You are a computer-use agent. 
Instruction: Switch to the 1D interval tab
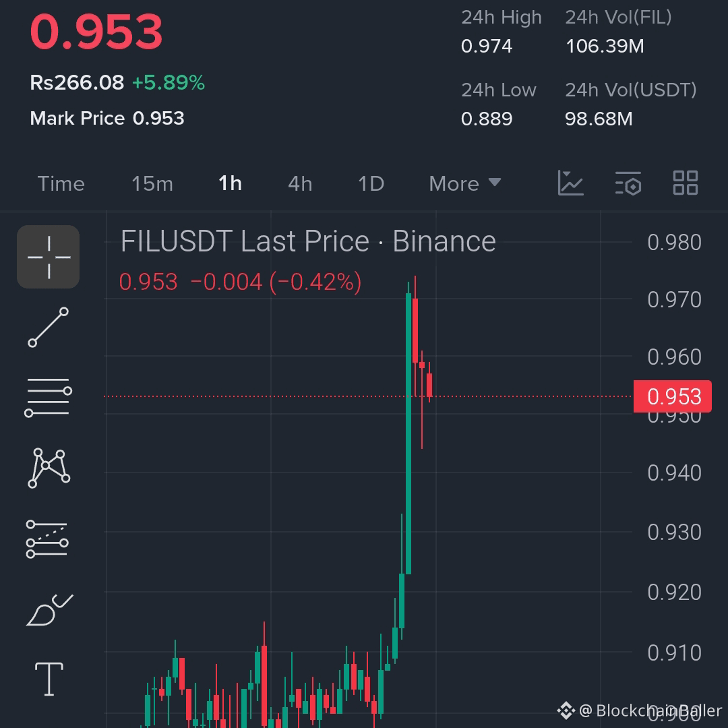coord(370,183)
